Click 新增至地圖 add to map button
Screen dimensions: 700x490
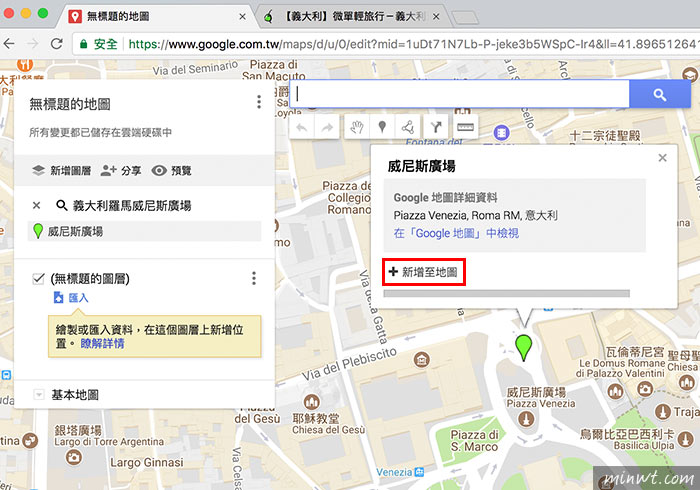click(x=424, y=272)
